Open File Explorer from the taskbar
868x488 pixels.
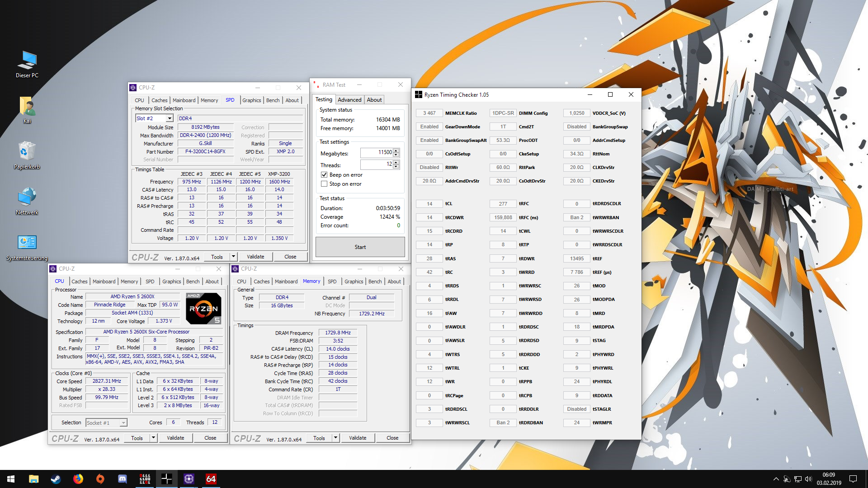click(33, 479)
